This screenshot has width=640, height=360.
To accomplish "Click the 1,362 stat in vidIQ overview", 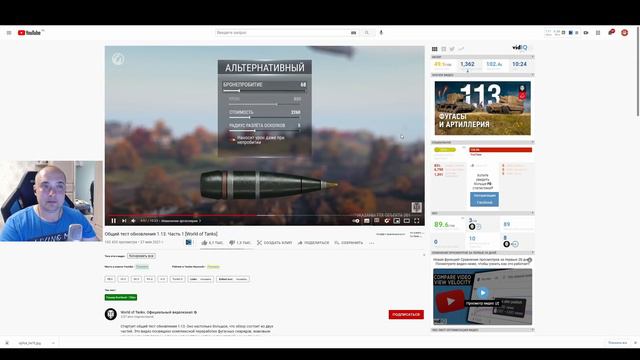I will point(467,64).
